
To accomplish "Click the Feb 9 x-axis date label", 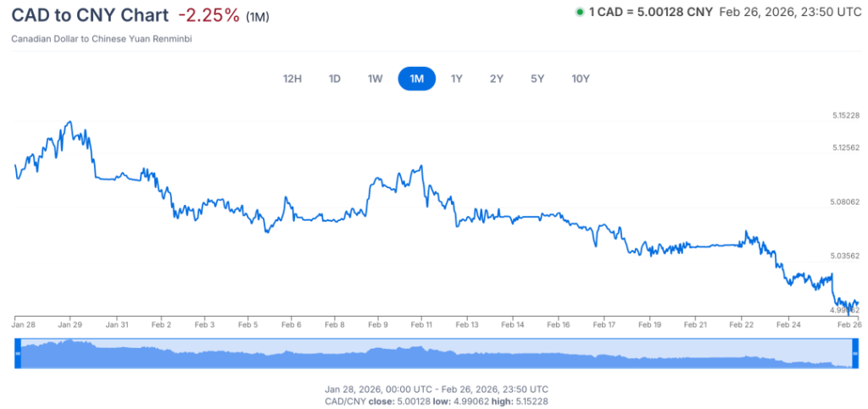I will (377, 324).
